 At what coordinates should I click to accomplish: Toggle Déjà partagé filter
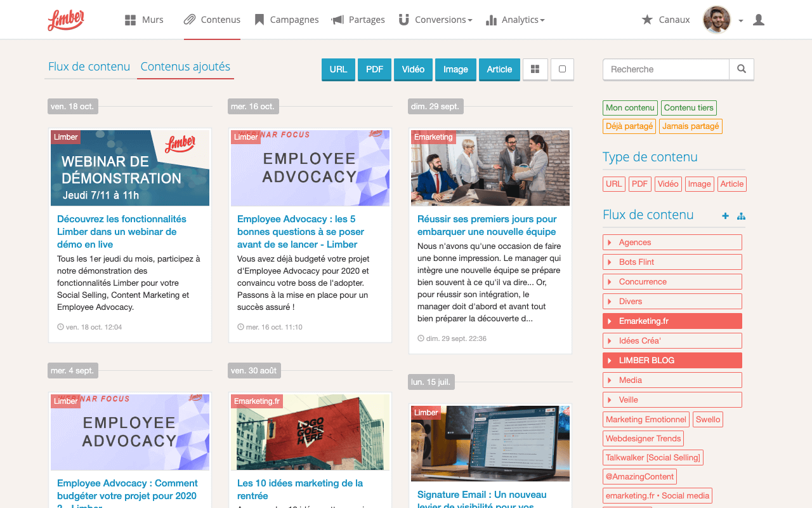pos(629,126)
